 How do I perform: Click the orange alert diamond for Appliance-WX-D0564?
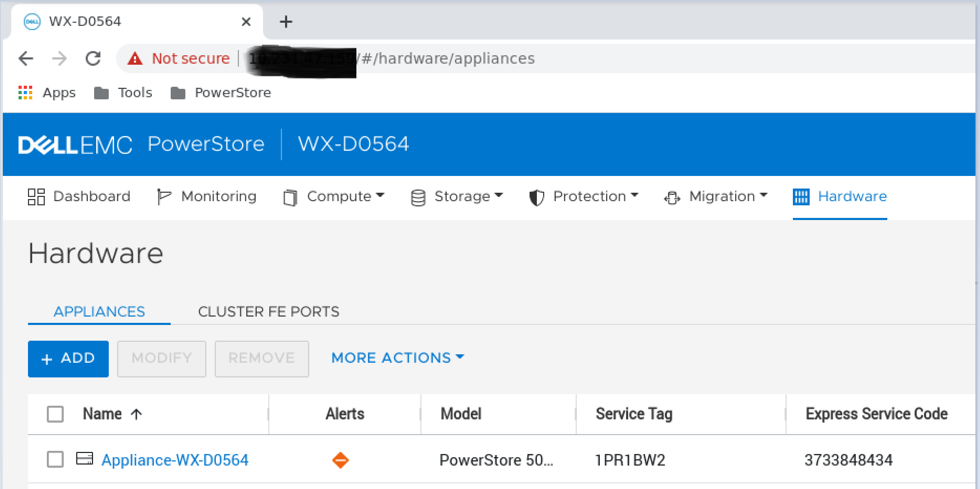tap(341, 460)
